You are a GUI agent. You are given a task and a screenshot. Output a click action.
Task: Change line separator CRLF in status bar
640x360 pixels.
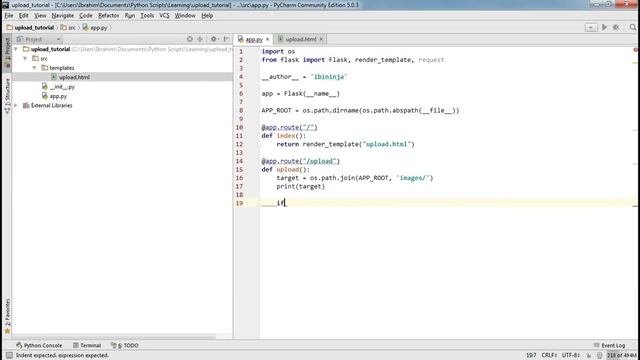tap(549, 356)
